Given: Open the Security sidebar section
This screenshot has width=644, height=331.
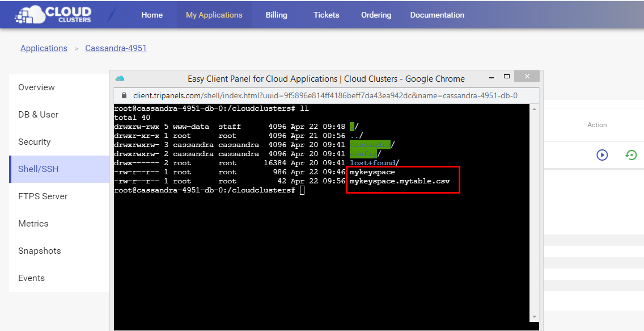Looking at the screenshot, I should tap(59, 142).
